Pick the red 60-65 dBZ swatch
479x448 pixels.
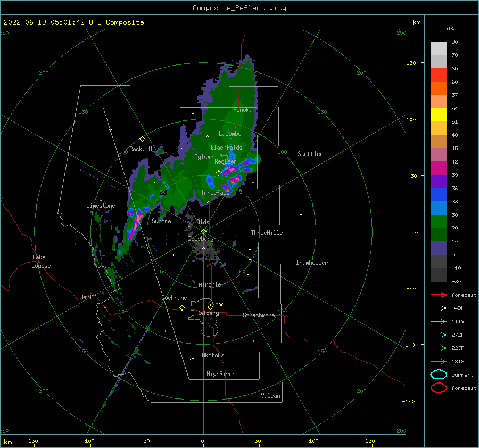click(x=439, y=75)
